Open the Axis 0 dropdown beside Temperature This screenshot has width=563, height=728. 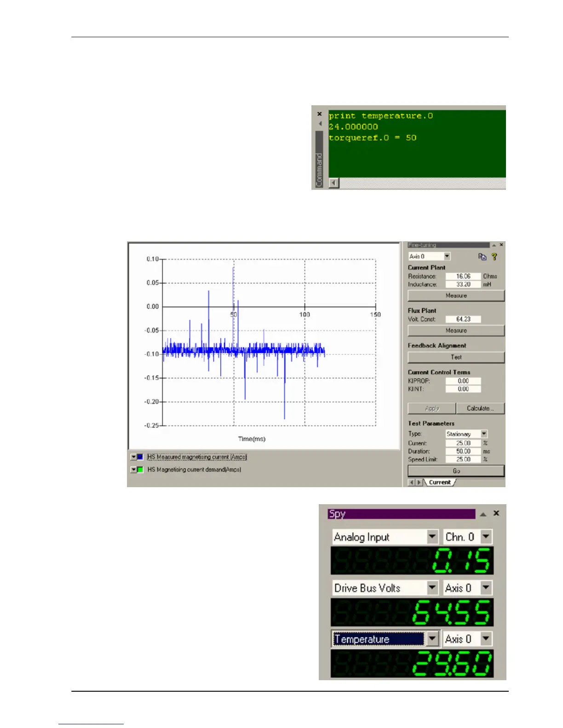pos(486,639)
